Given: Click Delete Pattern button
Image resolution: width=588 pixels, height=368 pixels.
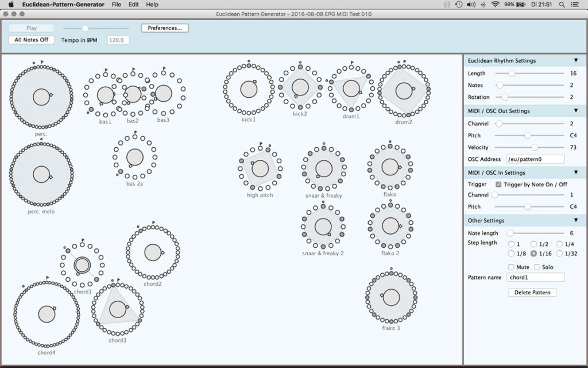Looking at the screenshot, I should pyautogui.click(x=532, y=293).
